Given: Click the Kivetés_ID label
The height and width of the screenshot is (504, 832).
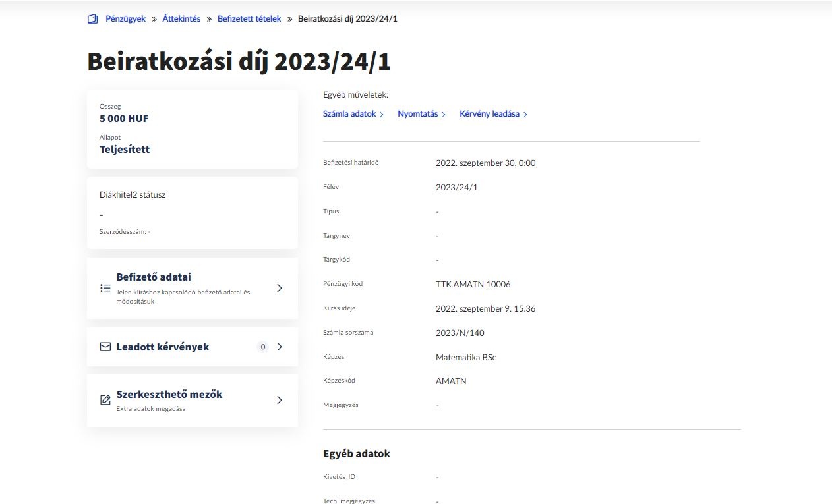Looking at the screenshot, I should pyautogui.click(x=340, y=476).
